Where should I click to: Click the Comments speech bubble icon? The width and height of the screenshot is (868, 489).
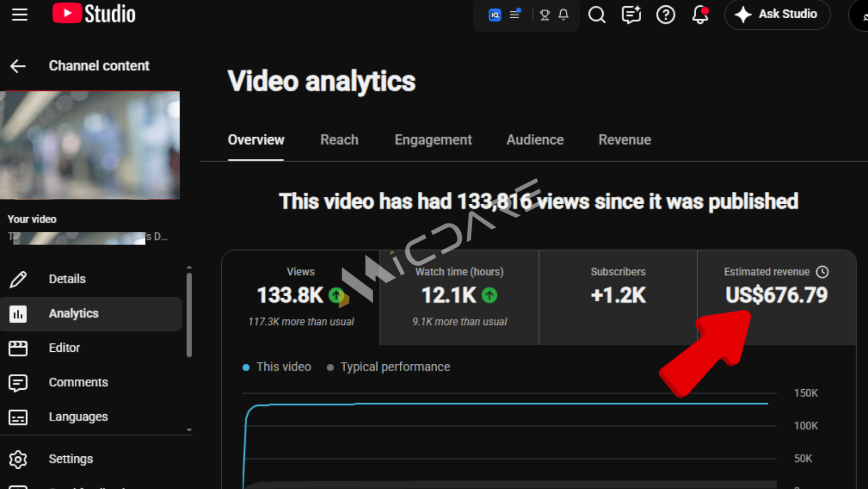(18, 383)
